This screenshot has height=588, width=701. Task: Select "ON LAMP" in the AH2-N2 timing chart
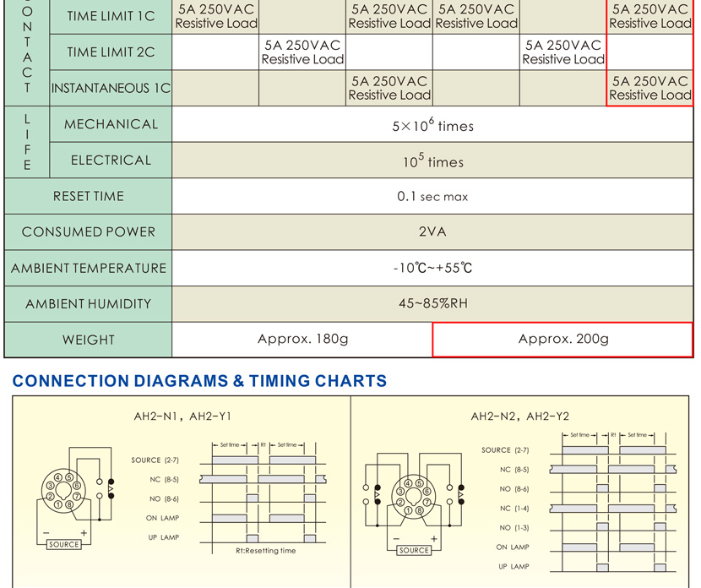coord(513,547)
